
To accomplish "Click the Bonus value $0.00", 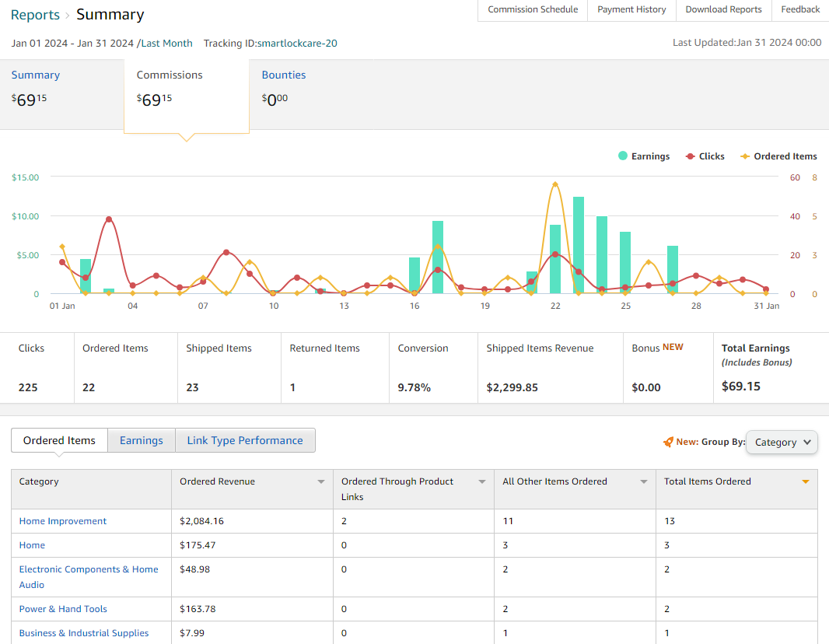I will click(646, 387).
